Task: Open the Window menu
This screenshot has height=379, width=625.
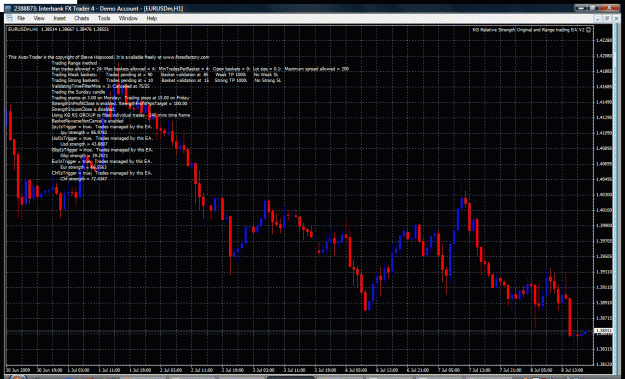Action: tap(128, 18)
